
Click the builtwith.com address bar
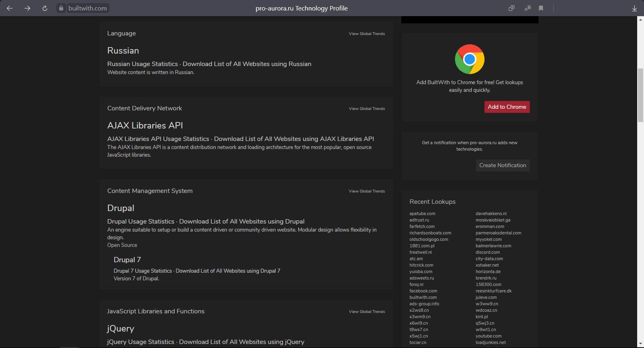click(x=87, y=8)
